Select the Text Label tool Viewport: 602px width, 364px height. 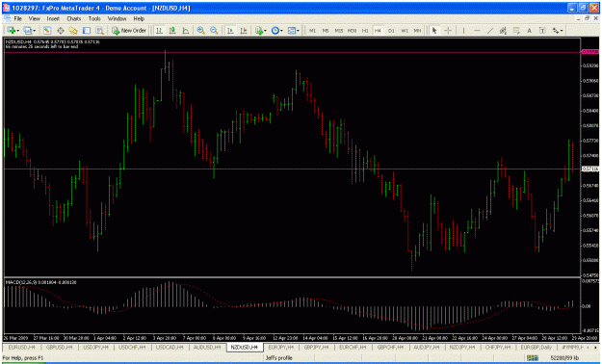[x=542, y=31]
